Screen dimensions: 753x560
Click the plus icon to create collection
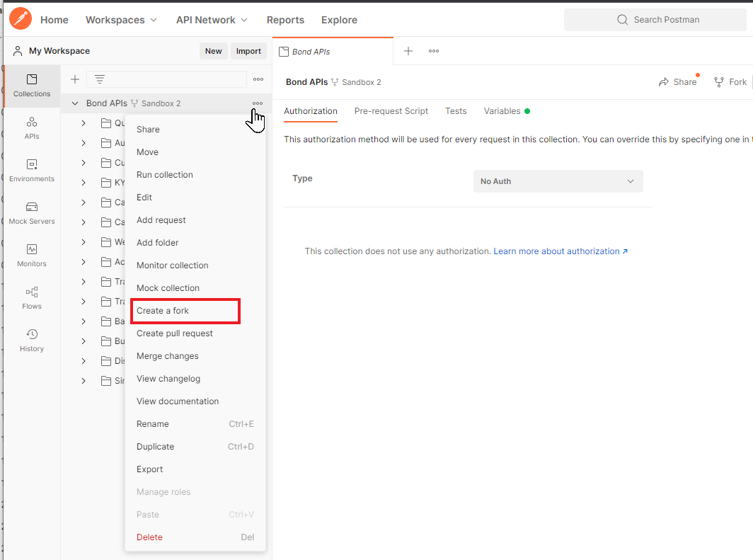point(75,79)
